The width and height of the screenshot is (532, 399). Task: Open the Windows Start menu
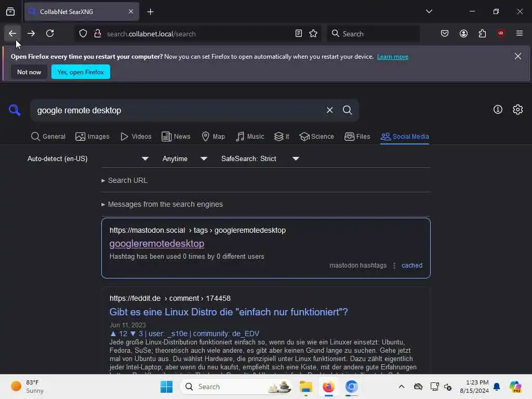tap(166, 387)
